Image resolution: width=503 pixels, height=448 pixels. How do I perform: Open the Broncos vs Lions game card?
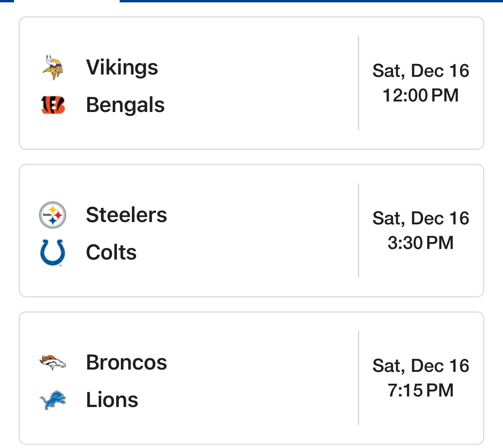251,378
